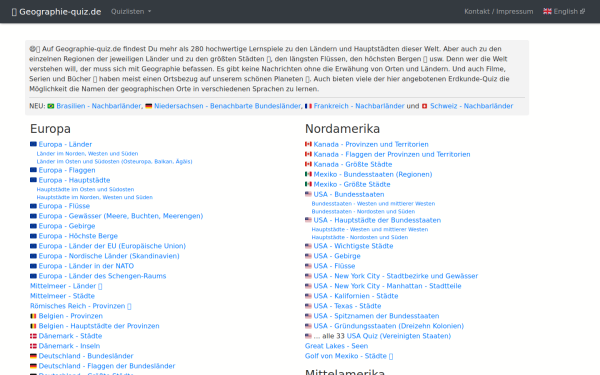
Task: Click Belgian flag beside Belgien - Provinzen
Action: (33, 316)
